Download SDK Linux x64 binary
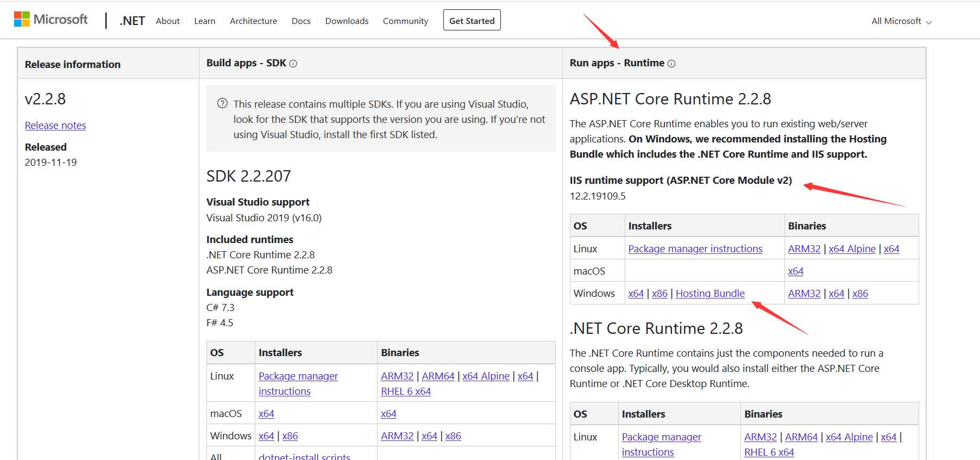This screenshot has height=460, width=980. point(525,376)
